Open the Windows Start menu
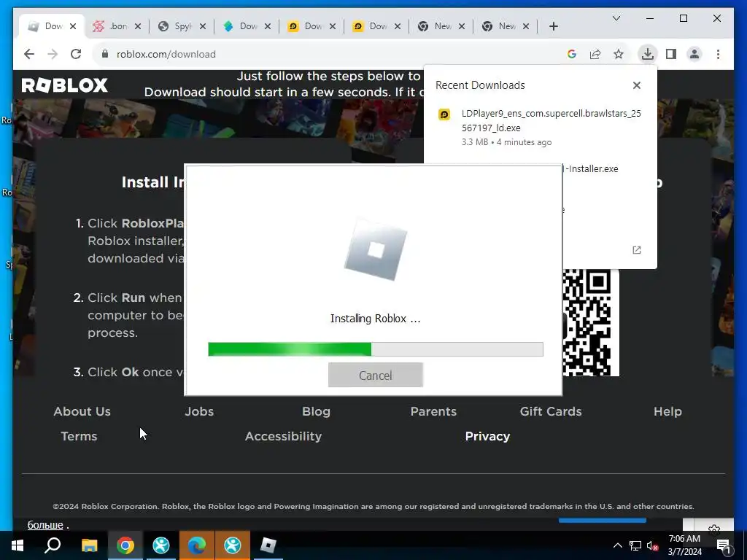 coord(18,545)
